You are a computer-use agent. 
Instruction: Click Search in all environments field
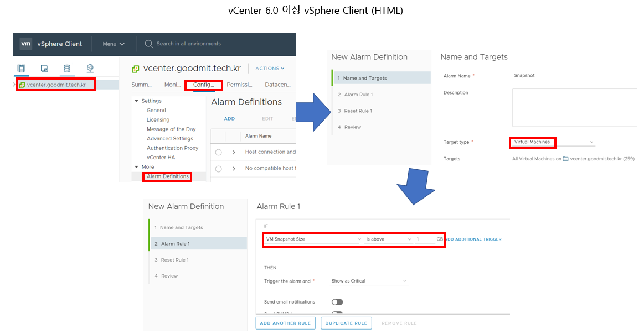pyautogui.click(x=188, y=44)
